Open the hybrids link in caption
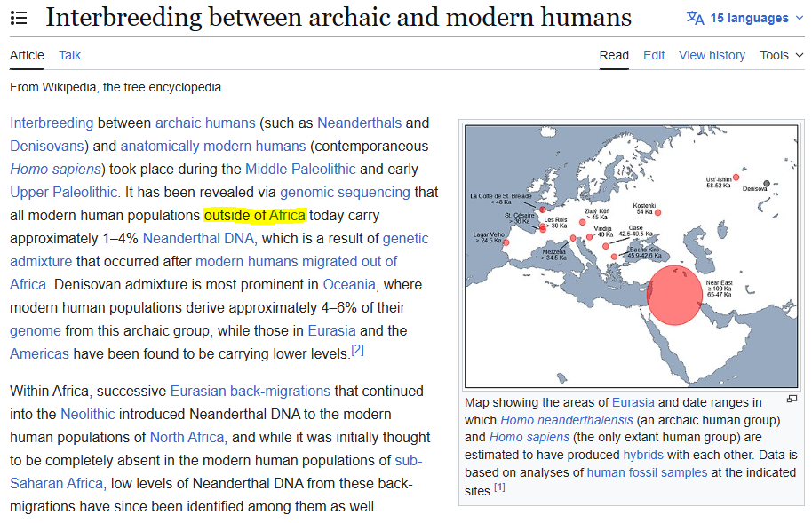The image size is (812, 523). pyautogui.click(x=643, y=455)
